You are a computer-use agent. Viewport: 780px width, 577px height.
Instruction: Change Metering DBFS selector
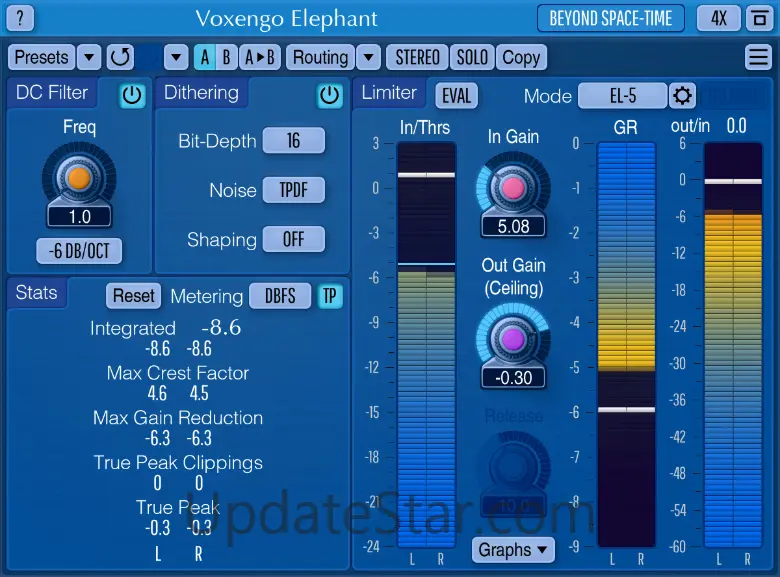[280, 296]
